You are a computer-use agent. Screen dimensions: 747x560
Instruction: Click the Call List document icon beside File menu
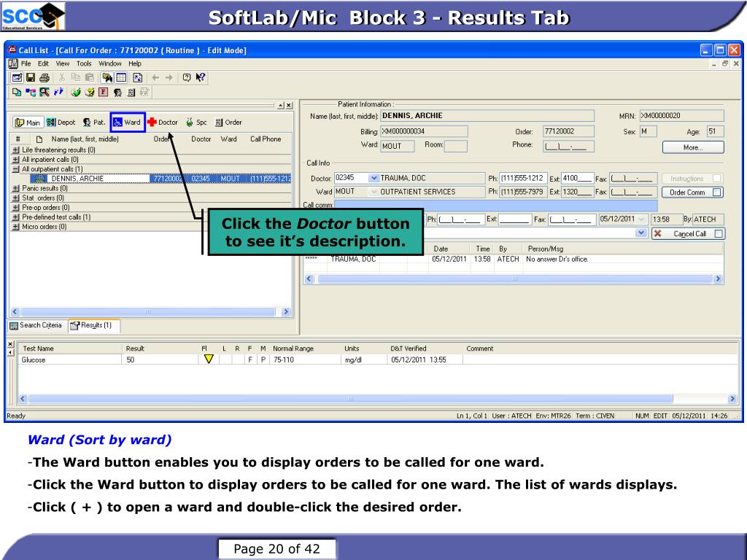click(13, 63)
